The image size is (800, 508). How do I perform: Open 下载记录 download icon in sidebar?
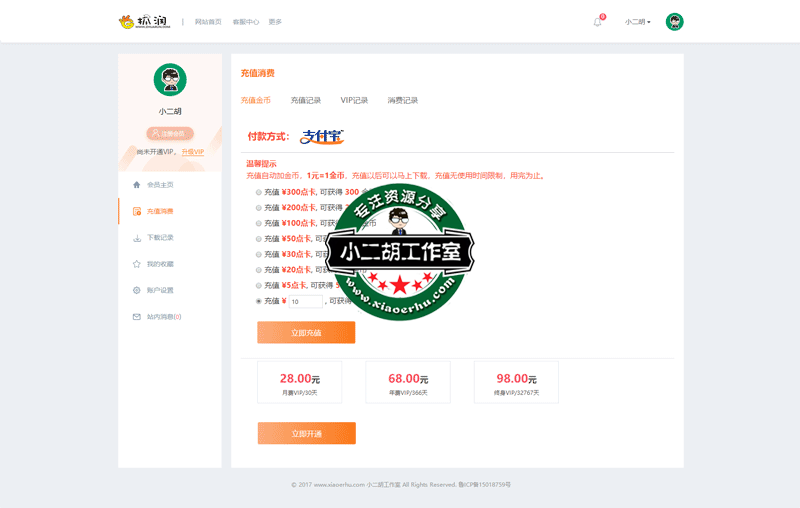137,238
